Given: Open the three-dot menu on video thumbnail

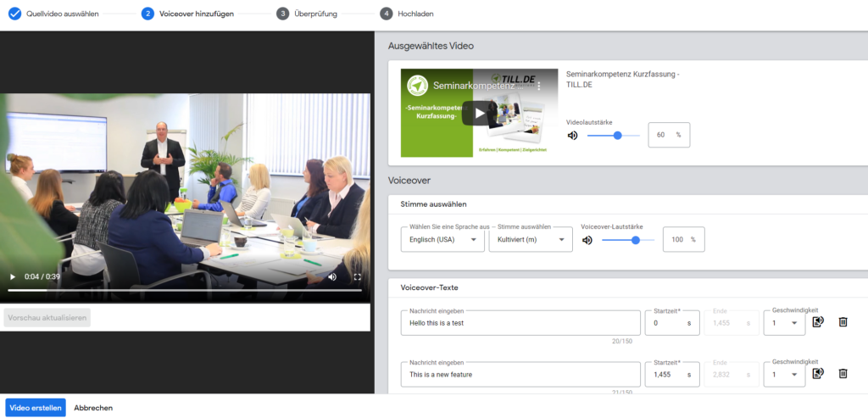Looking at the screenshot, I should click(538, 86).
